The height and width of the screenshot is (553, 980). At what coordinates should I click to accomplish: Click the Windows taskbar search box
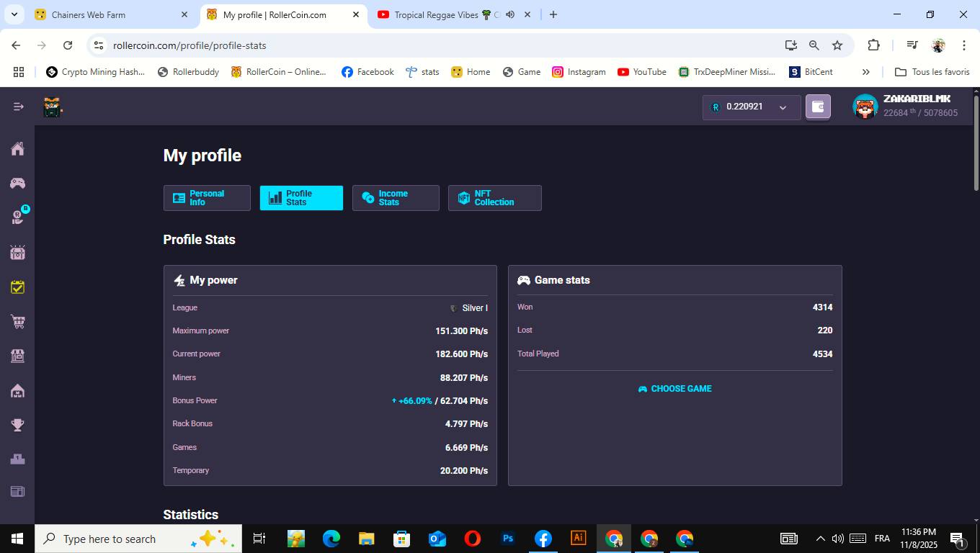pyautogui.click(x=138, y=539)
